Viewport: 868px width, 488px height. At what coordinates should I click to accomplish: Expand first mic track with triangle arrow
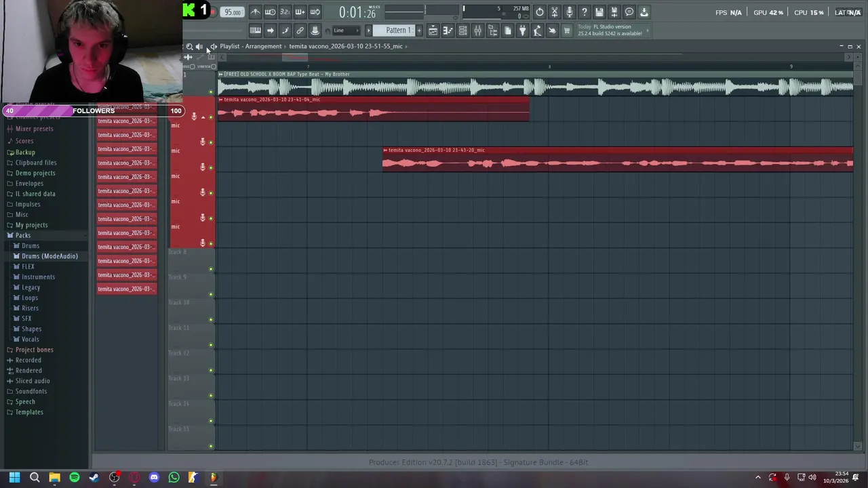pyautogui.click(x=202, y=117)
